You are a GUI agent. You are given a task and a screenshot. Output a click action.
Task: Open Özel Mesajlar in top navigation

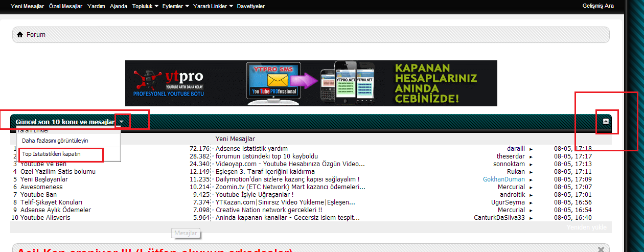click(65, 6)
